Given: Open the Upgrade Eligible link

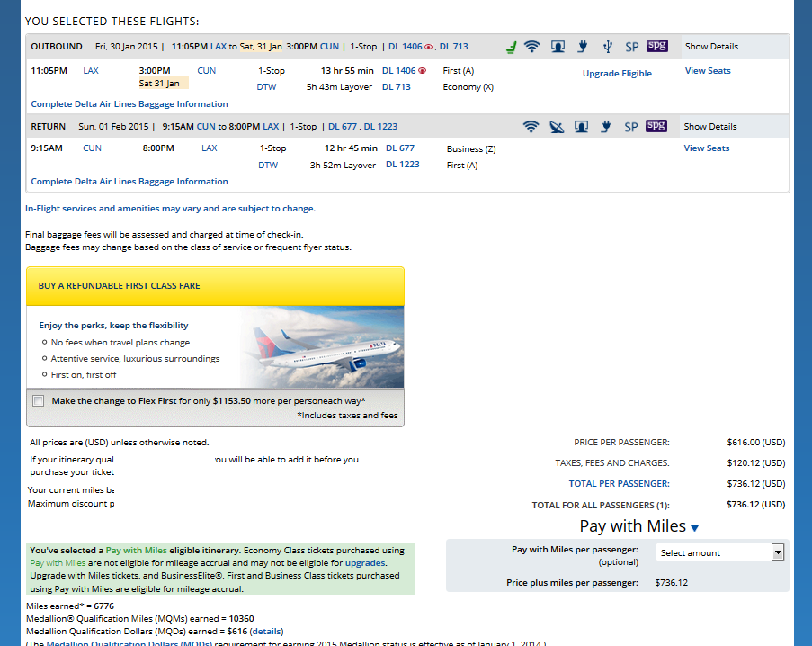Looking at the screenshot, I should [x=617, y=74].
